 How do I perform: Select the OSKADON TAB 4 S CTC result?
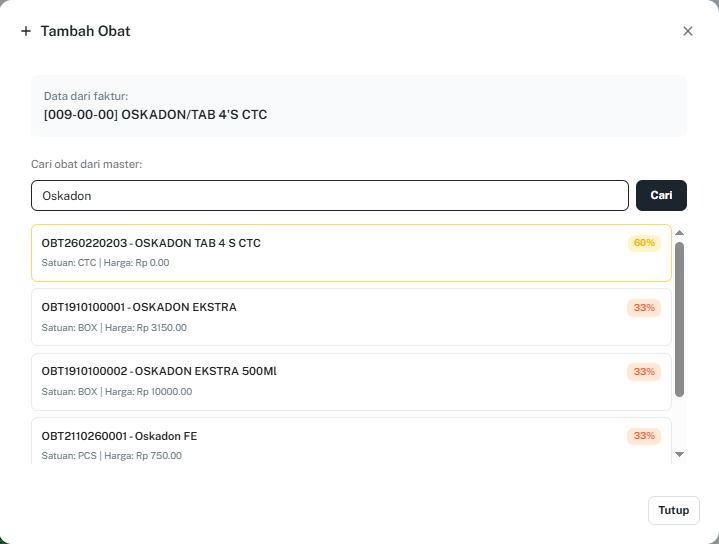pos(300,253)
